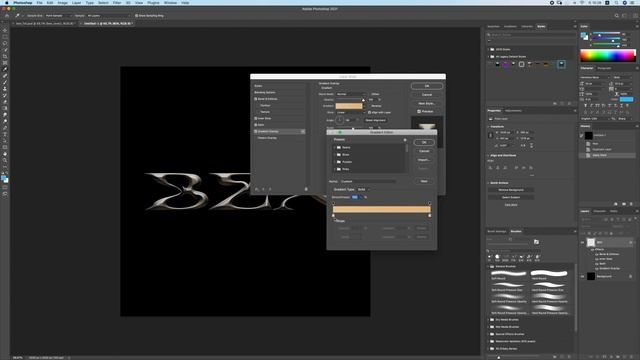640x360 pixels.
Task: Expand the Blues presets folder
Action: 335,155
